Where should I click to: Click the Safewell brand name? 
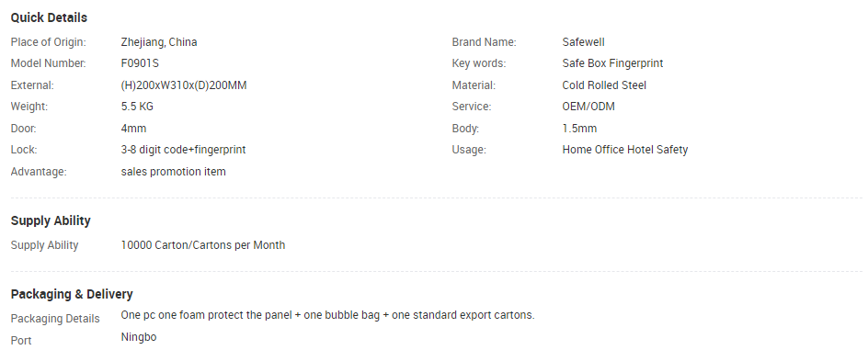point(584,42)
